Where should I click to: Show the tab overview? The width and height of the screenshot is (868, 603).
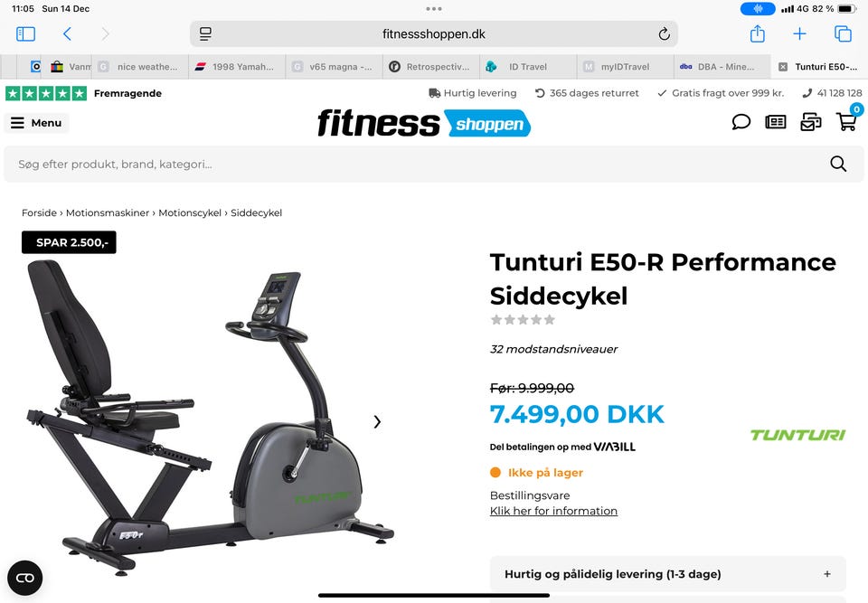pos(843,33)
